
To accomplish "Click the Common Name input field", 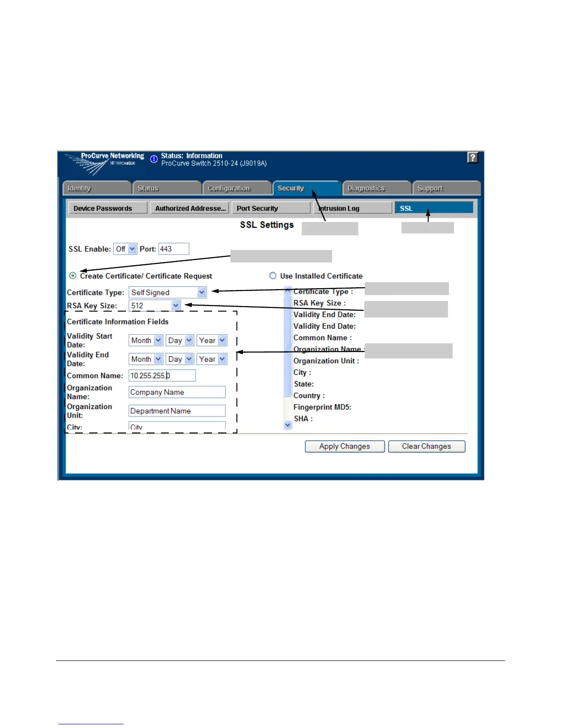I will tap(162, 375).
